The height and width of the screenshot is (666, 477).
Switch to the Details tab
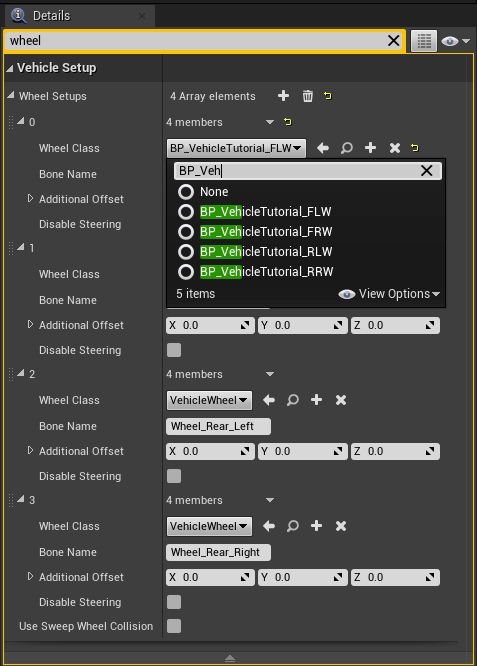51,16
